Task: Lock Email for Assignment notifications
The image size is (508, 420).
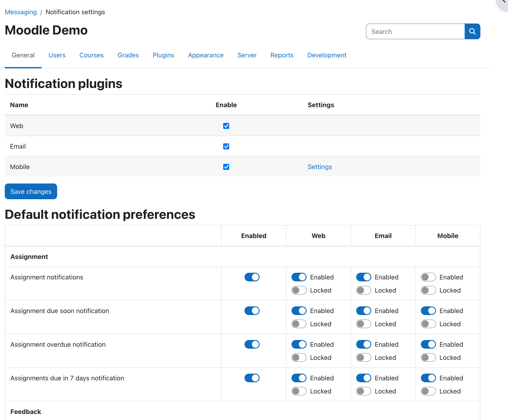Action: (x=364, y=290)
